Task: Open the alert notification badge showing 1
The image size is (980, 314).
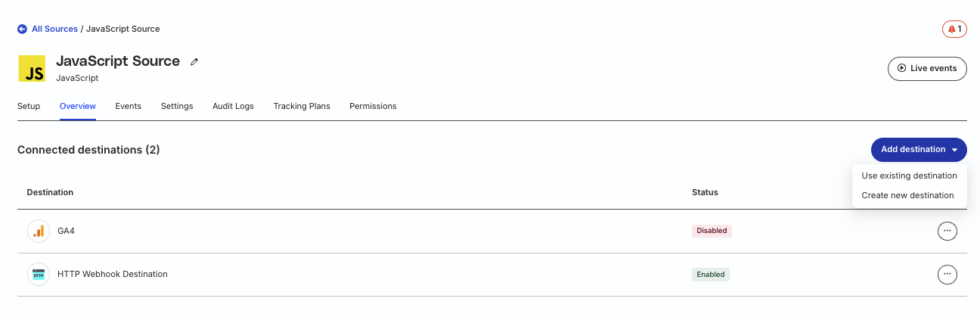Action: point(954,29)
